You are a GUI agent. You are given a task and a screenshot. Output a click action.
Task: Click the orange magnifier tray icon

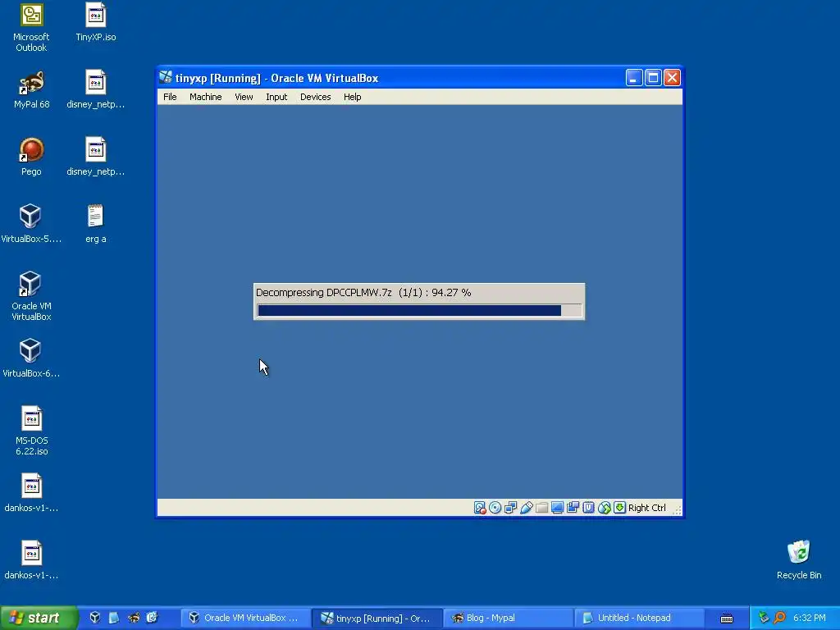(x=780, y=618)
